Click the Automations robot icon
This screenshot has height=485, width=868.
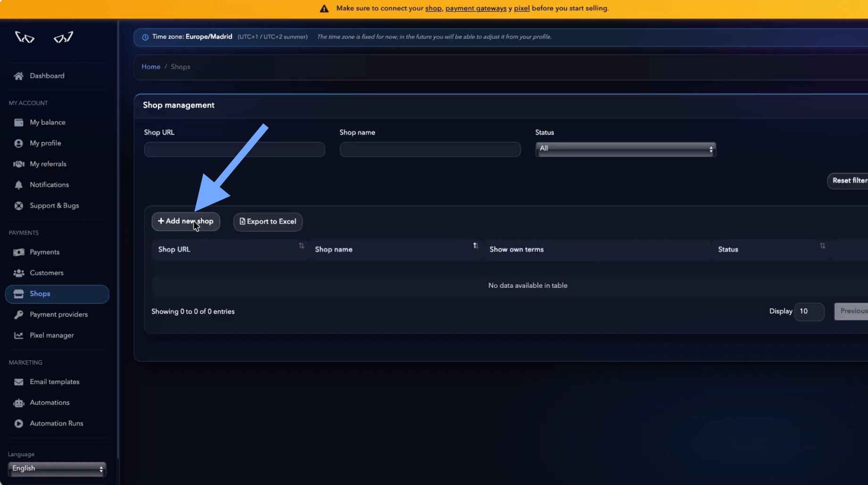click(18, 403)
